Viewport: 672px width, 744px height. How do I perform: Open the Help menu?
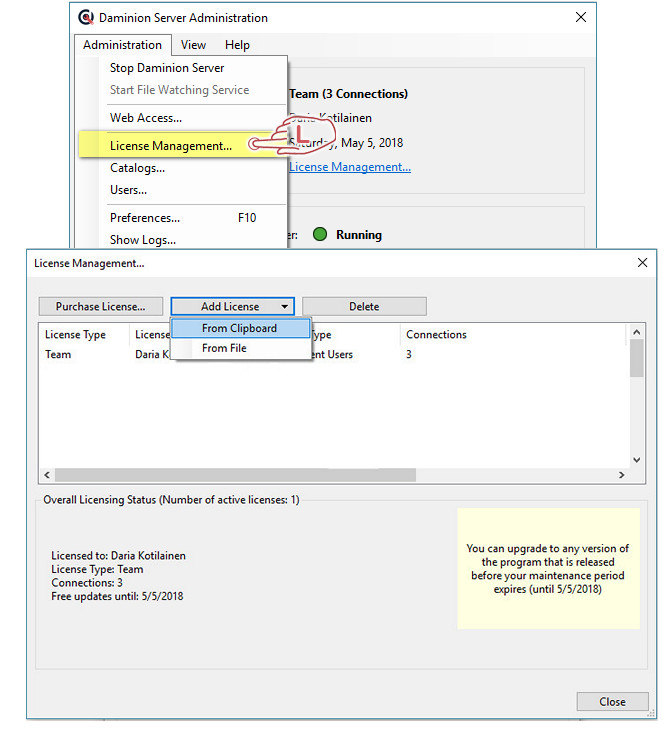(237, 45)
